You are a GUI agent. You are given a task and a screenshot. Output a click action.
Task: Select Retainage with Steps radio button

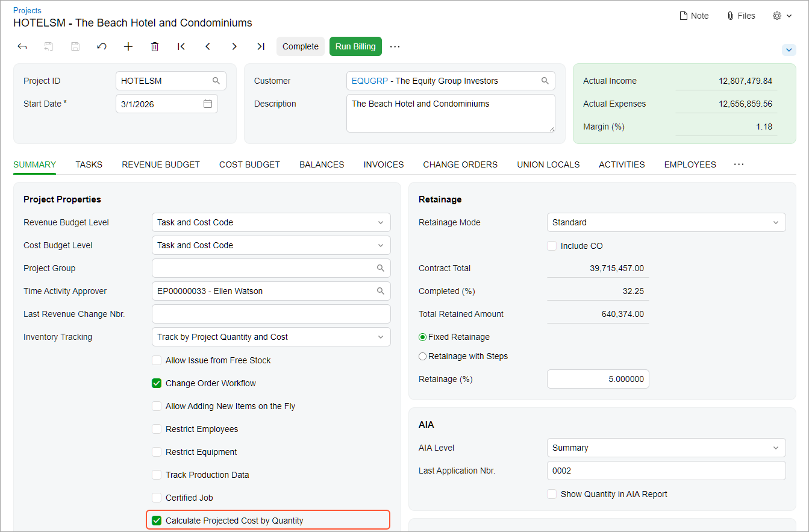[422, 356]
